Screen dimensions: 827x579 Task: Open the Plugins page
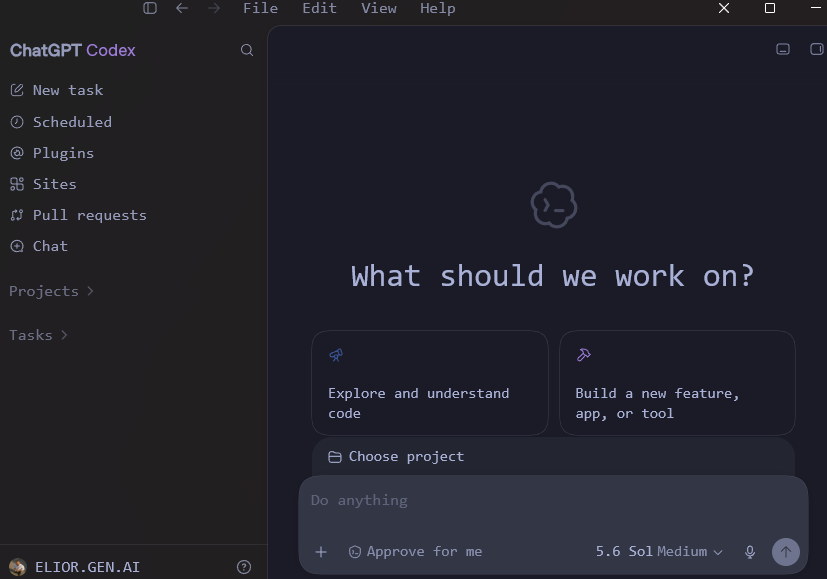coord(63,153)
